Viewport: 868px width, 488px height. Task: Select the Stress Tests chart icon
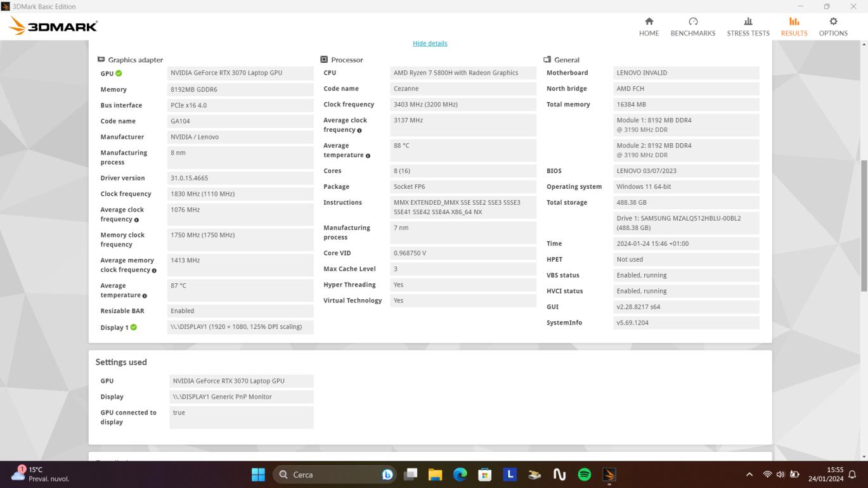point(748,21)
